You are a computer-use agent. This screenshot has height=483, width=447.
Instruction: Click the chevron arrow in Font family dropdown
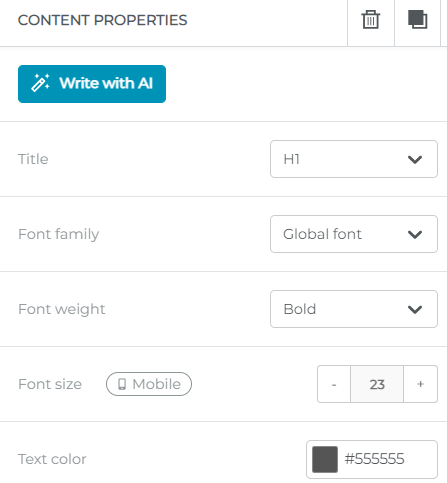click(x=415, y=234)
